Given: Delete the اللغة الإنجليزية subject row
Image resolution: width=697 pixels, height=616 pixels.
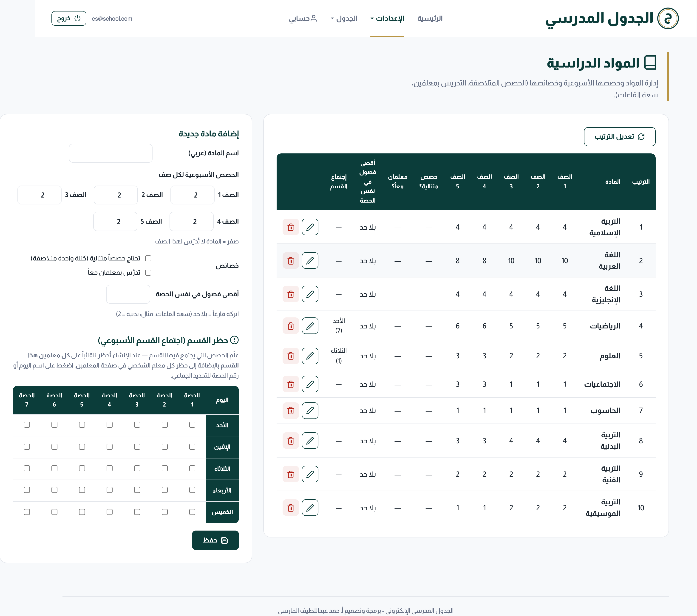Looking at the screenshot, I should coord(291,294).
